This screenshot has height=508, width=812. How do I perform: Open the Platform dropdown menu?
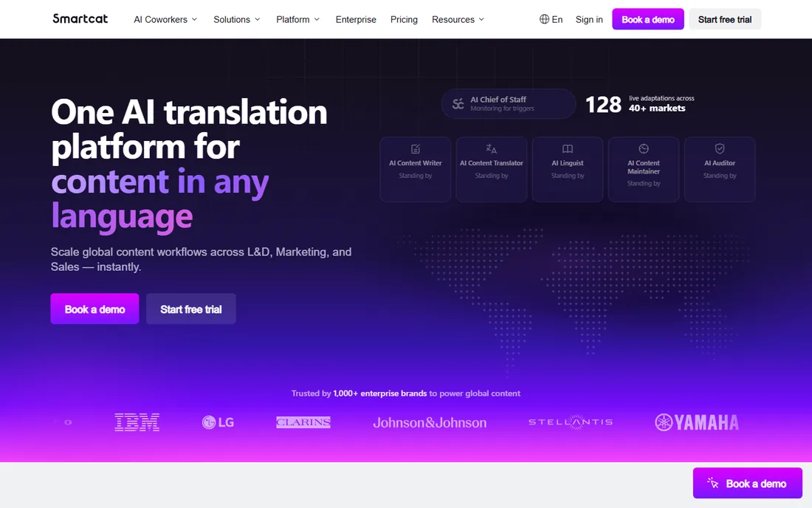click(x=297, y=19)
